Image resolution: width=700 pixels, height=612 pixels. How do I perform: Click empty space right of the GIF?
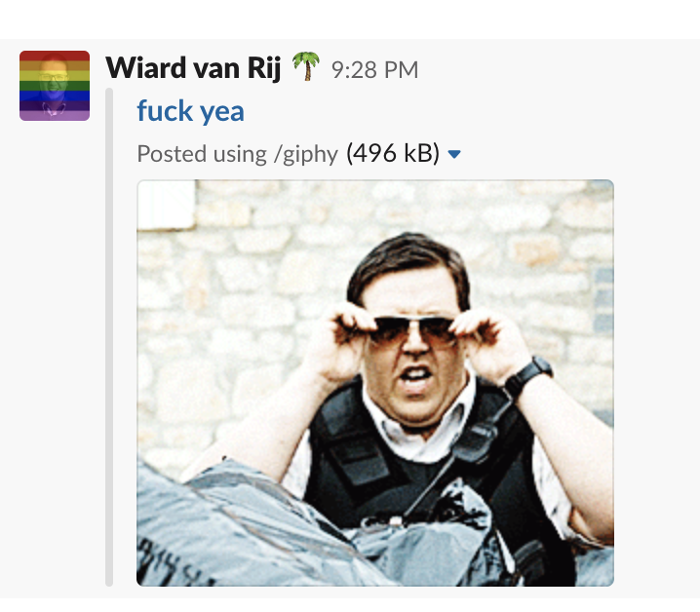[656, 383]
